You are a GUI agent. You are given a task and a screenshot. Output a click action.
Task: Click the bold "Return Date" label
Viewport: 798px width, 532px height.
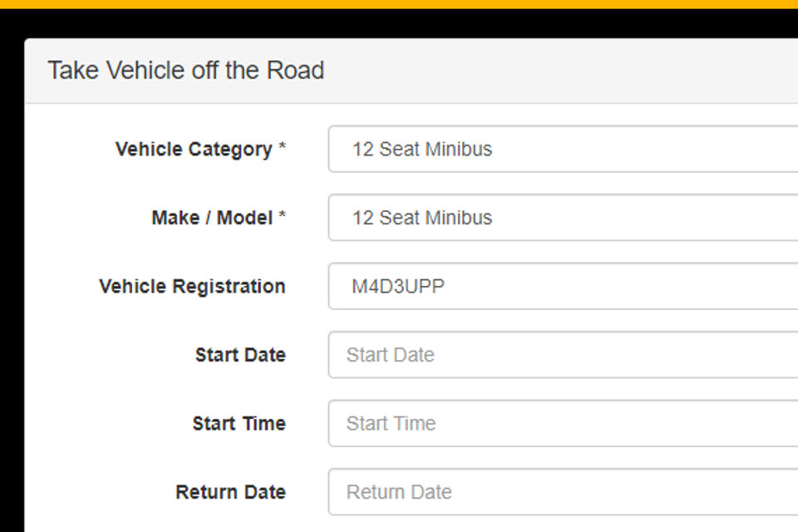coord(230,491)
